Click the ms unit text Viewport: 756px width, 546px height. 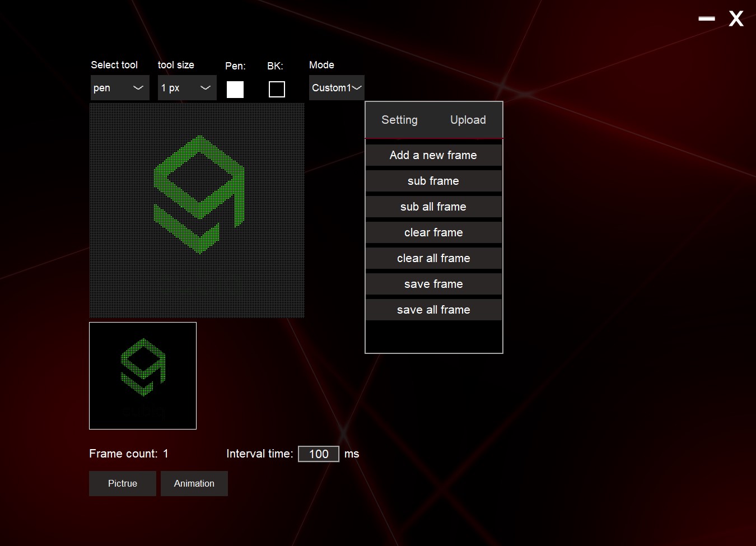pos(352,454)
